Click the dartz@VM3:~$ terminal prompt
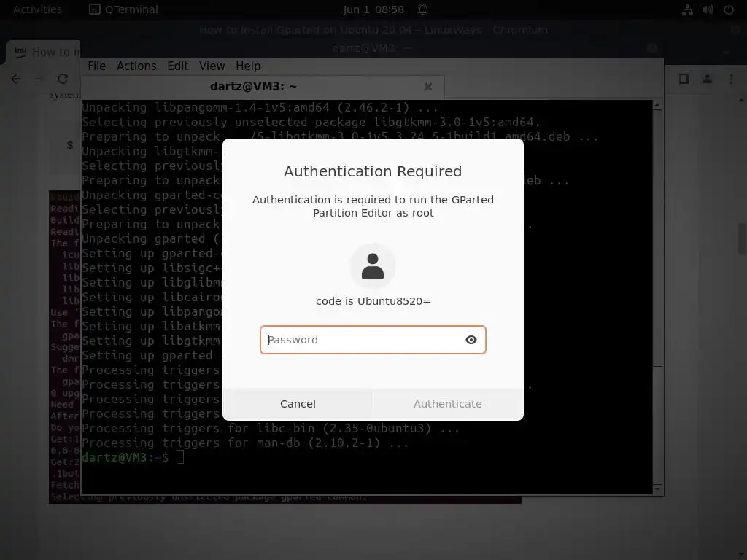This screenshot has height=560, width=747. pyautogui.click(x=125, y=458)
